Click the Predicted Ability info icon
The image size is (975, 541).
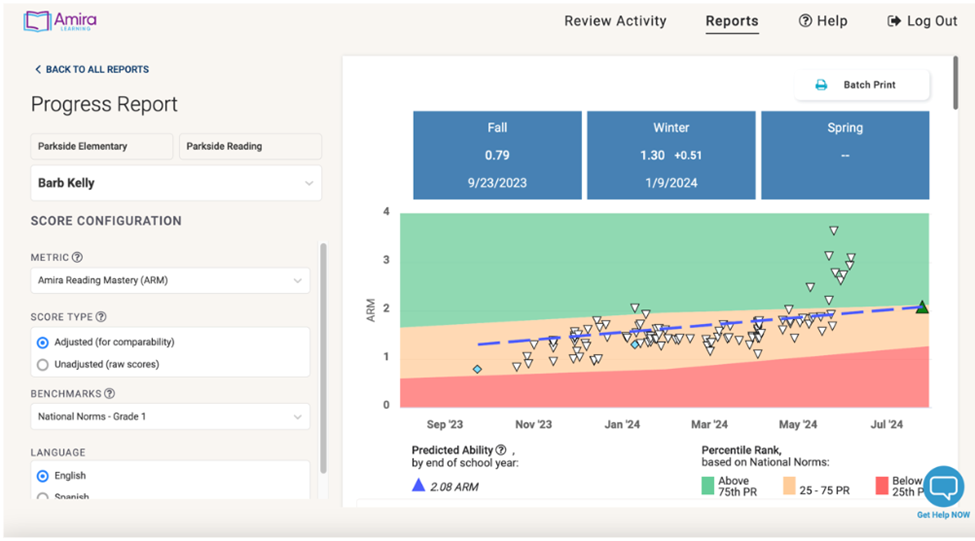click(501, 450)
